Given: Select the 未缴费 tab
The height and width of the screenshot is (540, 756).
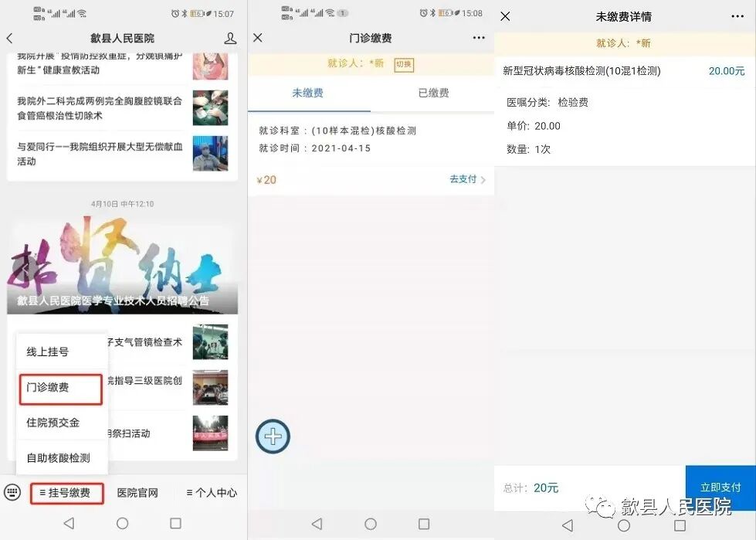Looking at the screenshot, I should pyautogui.click(x=307, y=92).
